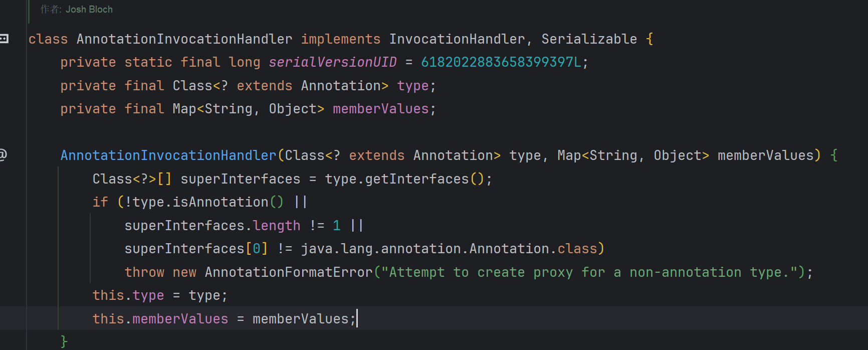Place cursor at end of this.memberValues assignment line
Image resolution: width=868 pixels, height=350 pixels.
(356, 319)
